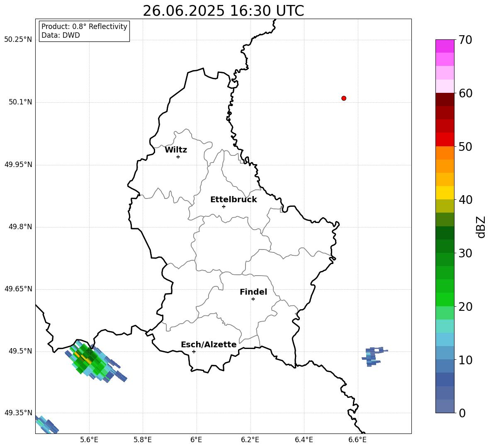Click the 50 value on dBZ colorbar
Viewport: 491px width, 448px height.
465,146
